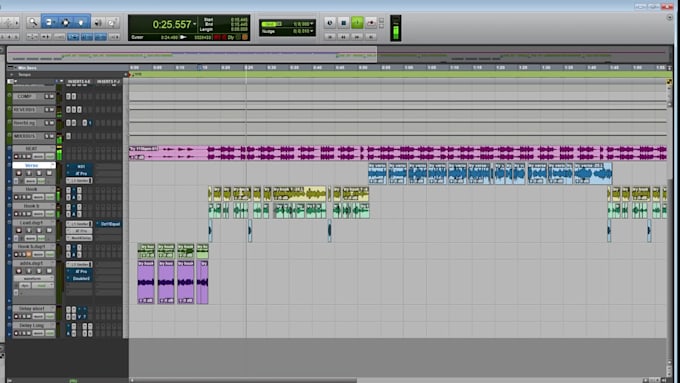
Task: Record-enable the Delay Long track
Action: pyautogui.click(x=16, y=333)
